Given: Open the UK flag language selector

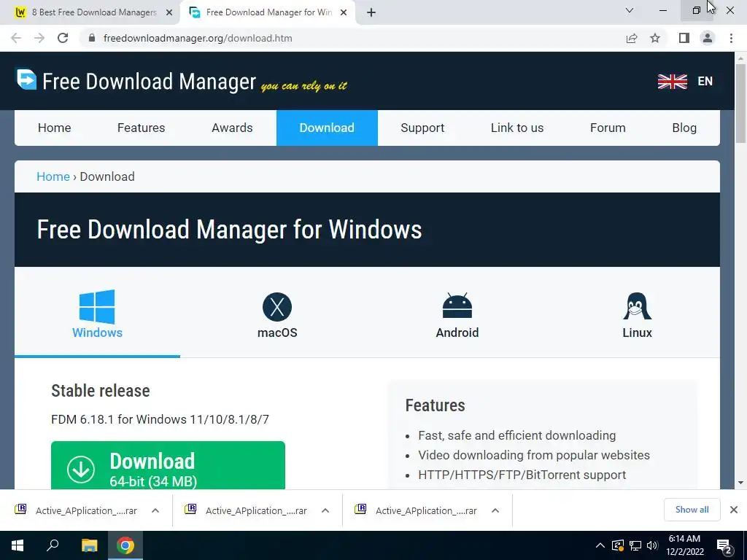Looking at the screenshot, I should click(672, 82).
